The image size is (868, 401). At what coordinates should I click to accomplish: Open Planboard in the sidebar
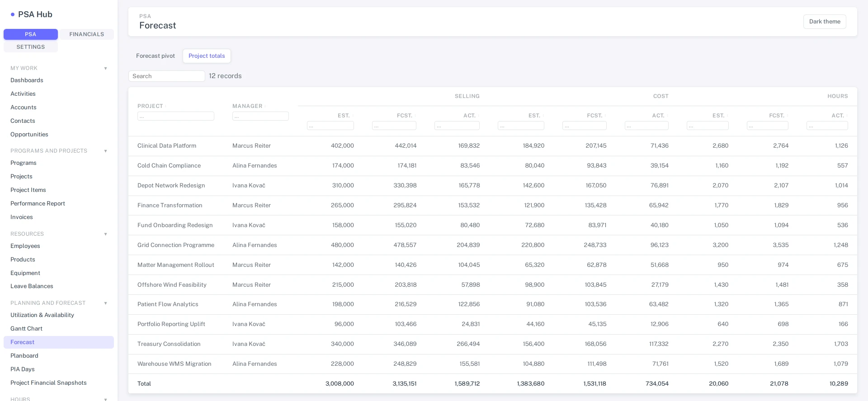click(x=59, y=356)
